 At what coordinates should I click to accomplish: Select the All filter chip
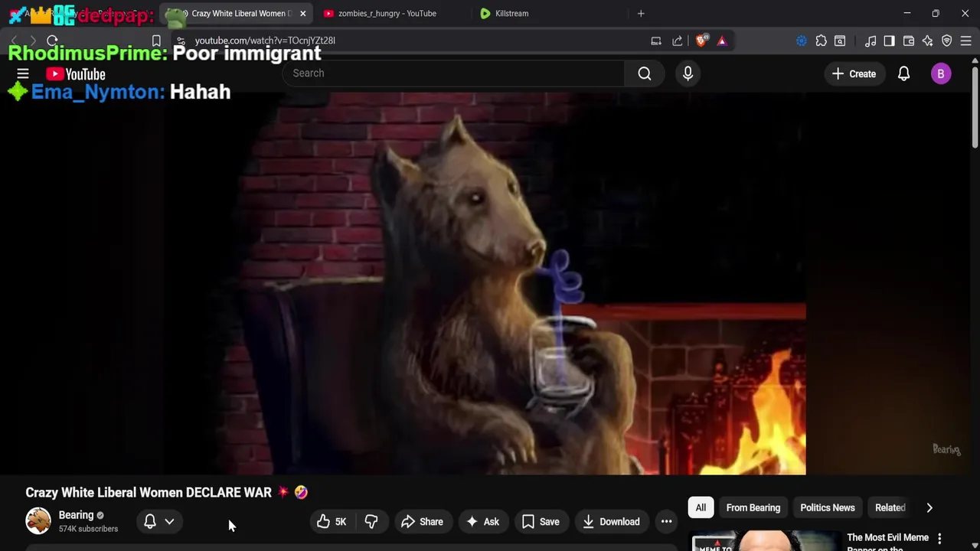coord(701,507)
